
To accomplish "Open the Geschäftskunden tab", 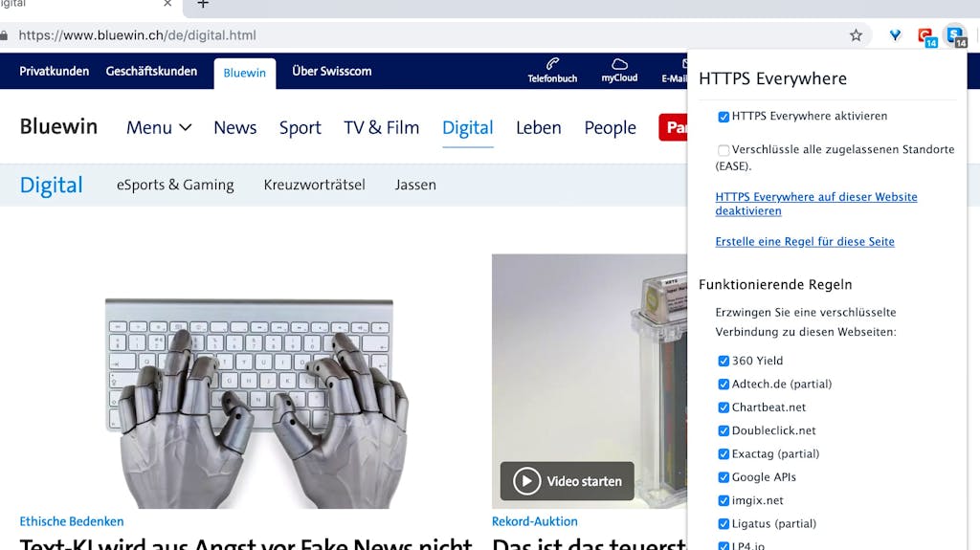I will point(151,71).
